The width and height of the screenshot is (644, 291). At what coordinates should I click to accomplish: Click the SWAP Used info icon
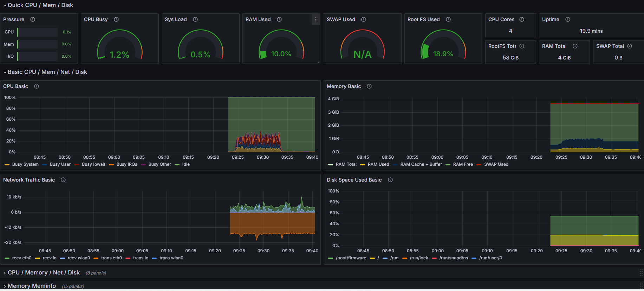click(x=364, y=19)
